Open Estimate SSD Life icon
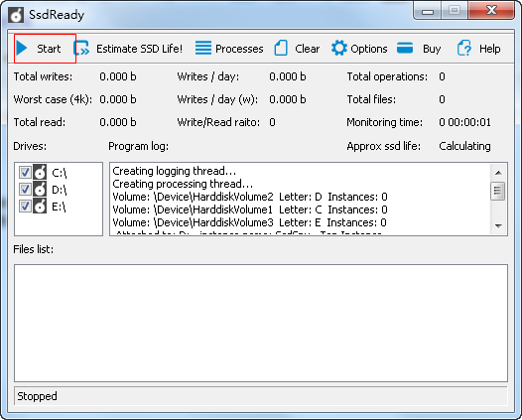 (81, 49)
